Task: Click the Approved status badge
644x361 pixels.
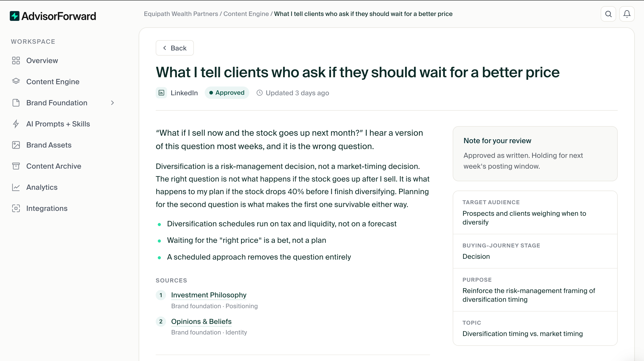Action: (227, 93)
